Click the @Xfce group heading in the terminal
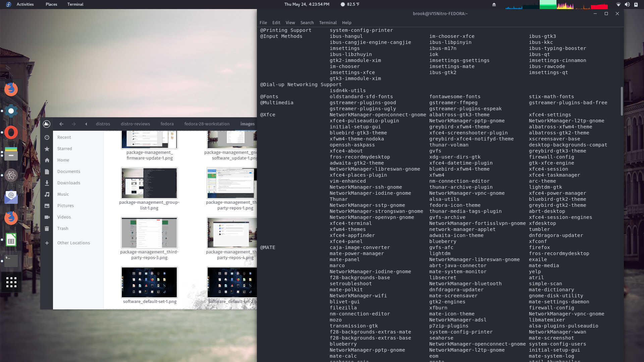644x362 pixels. [x=268, y=115]
